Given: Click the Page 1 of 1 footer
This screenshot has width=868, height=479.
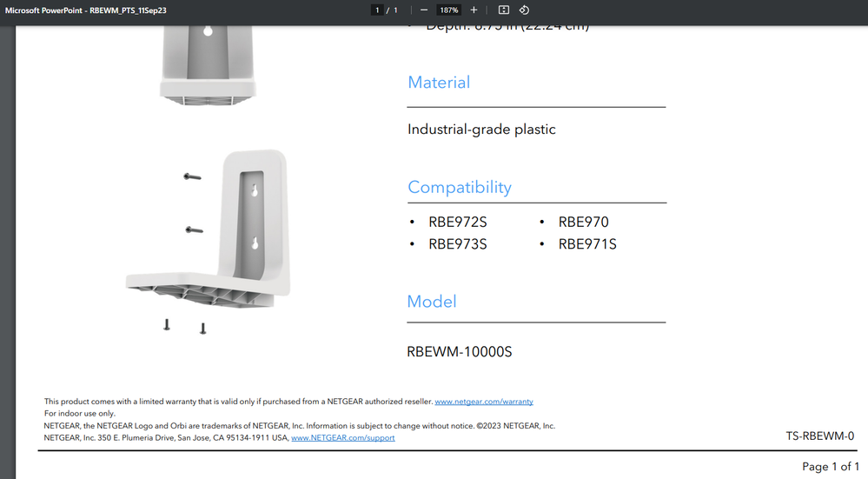Looking at the screenshot, I should pos(831,467).
